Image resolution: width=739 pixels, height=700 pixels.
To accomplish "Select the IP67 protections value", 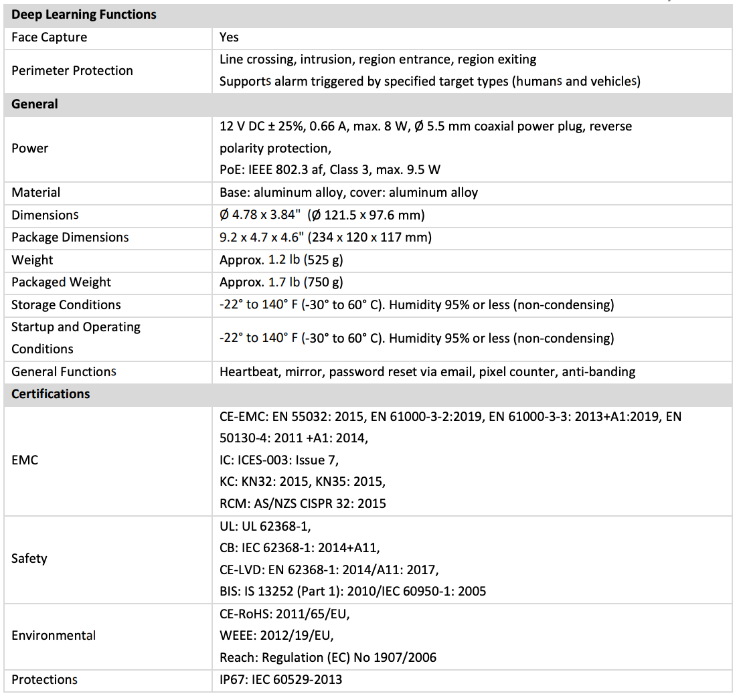I will (281, 680).
